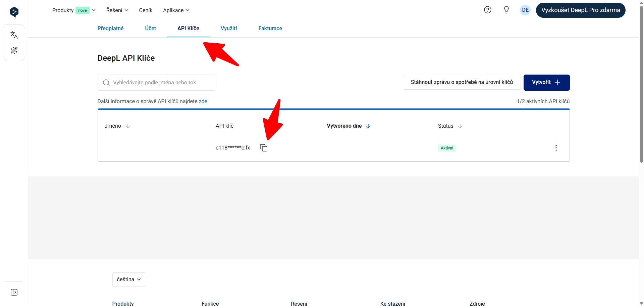Click the Funkce footer heading
This screenshot has width=644, height=306.
coord(210,303)
